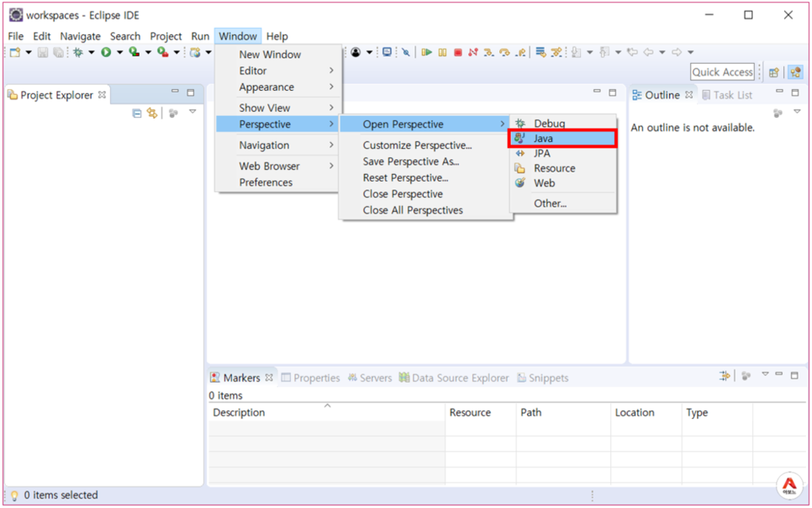Viewport: 812px width, 508px height.
Task: Click the Last Edit Location icon
Action: pos(632,52)
